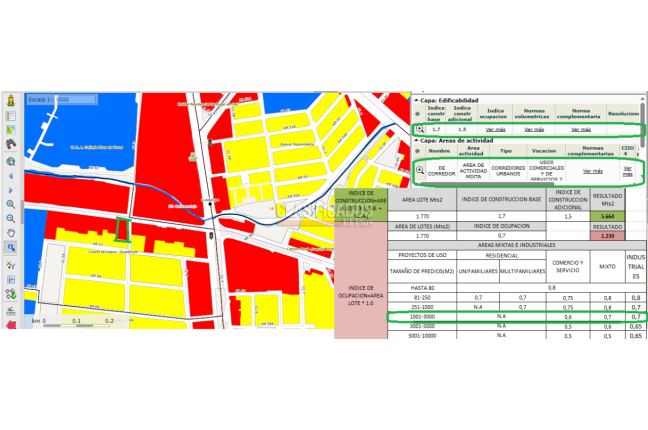Open the map layers tool
The width and height of the screenshot is (648, 430).
tap(11, 130)
